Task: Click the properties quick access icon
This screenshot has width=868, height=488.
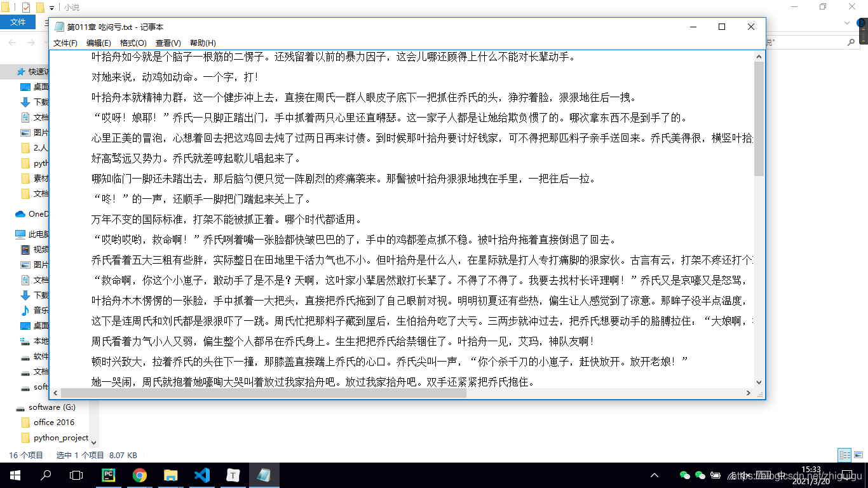Action: [25, 7]
